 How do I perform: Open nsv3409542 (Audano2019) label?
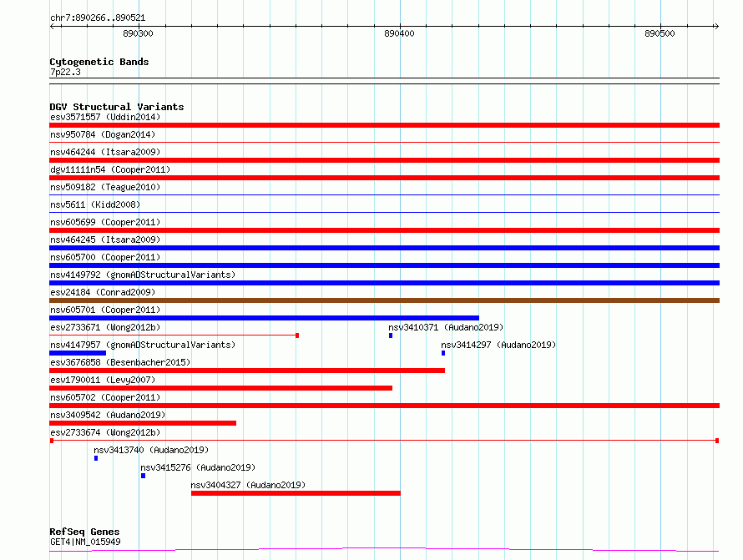click(108, 415)
